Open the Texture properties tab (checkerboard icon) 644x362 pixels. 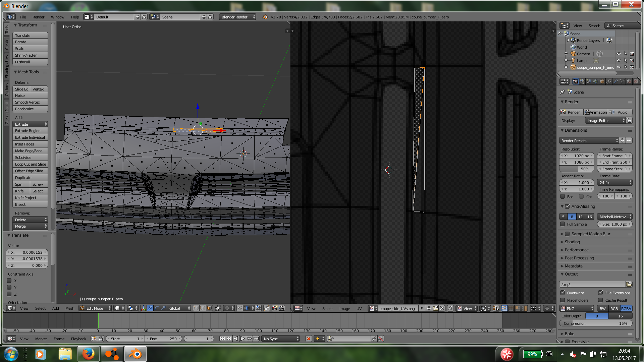pyautogui.click(x=636, y=81)
